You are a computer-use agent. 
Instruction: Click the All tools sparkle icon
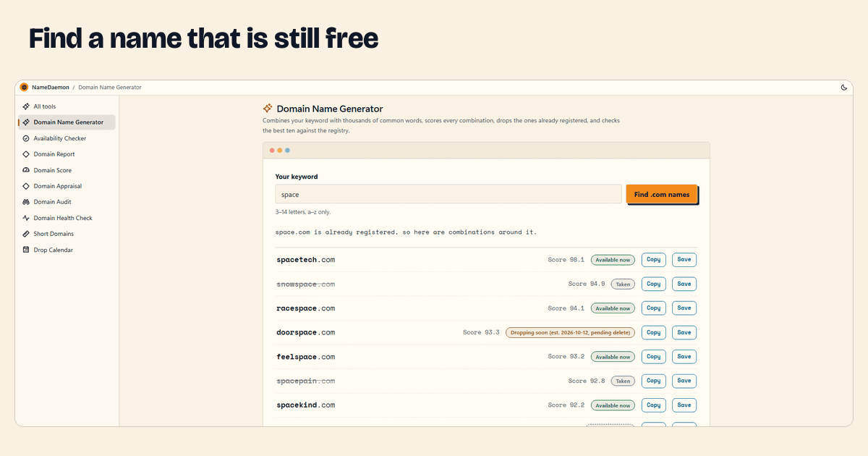coord(26,106)
